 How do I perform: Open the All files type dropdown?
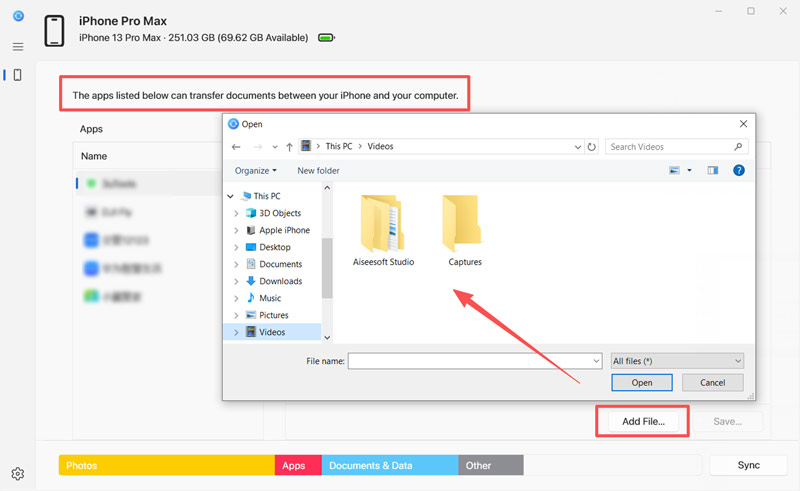pyautogui.click(x=677, y=361)
